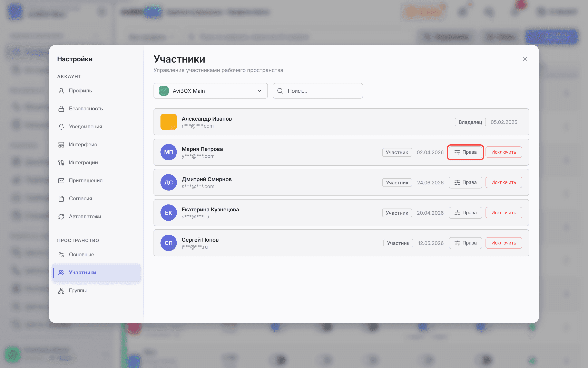Viewport: 588px width, 368px height.
Task: Click the Участники page heading
Action: click(x=179, y=59)
